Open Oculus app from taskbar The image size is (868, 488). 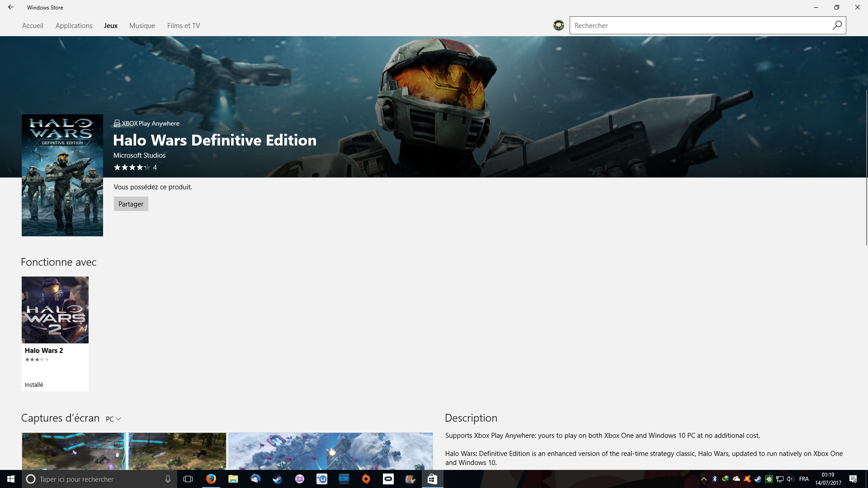coord(388,479)
